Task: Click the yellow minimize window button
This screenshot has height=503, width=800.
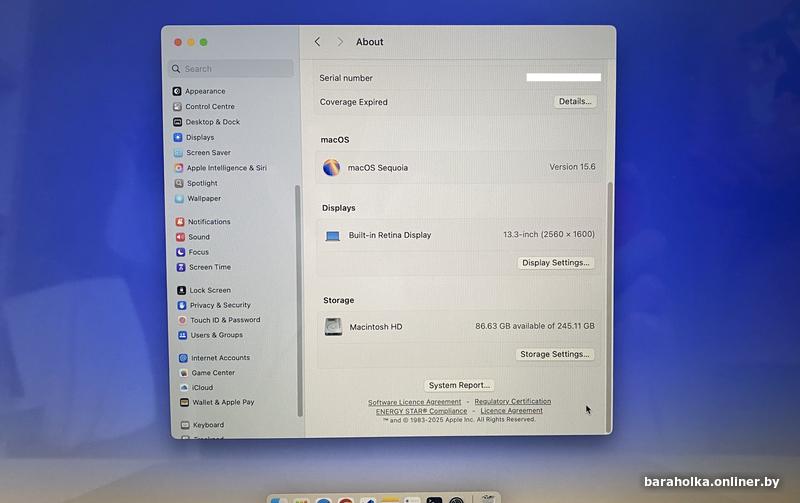Action: coord(191,42)
